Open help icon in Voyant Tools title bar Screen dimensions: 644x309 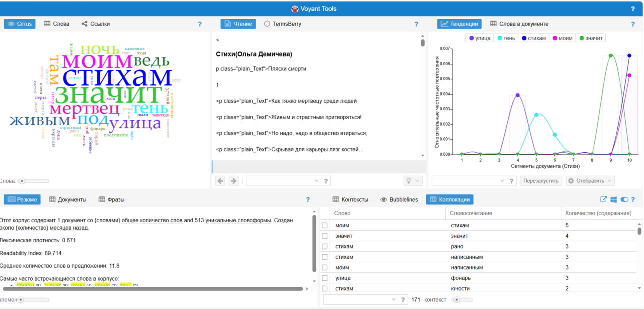pos(632,9)
